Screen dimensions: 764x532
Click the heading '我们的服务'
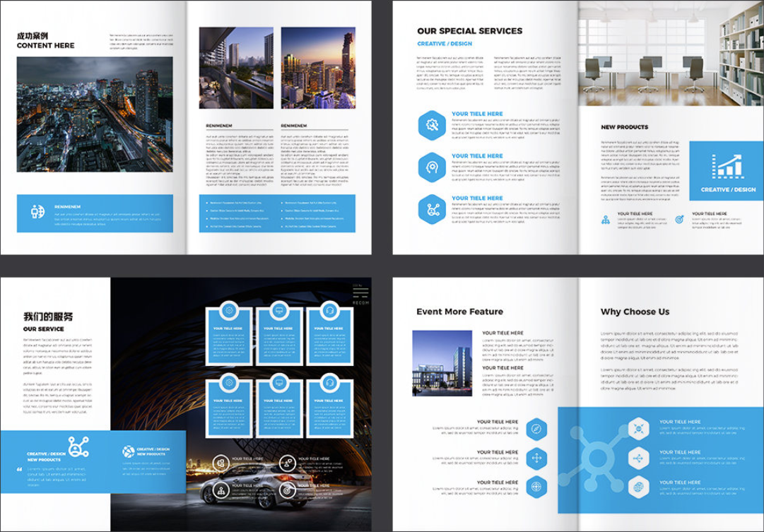click(x=48, y=317)
